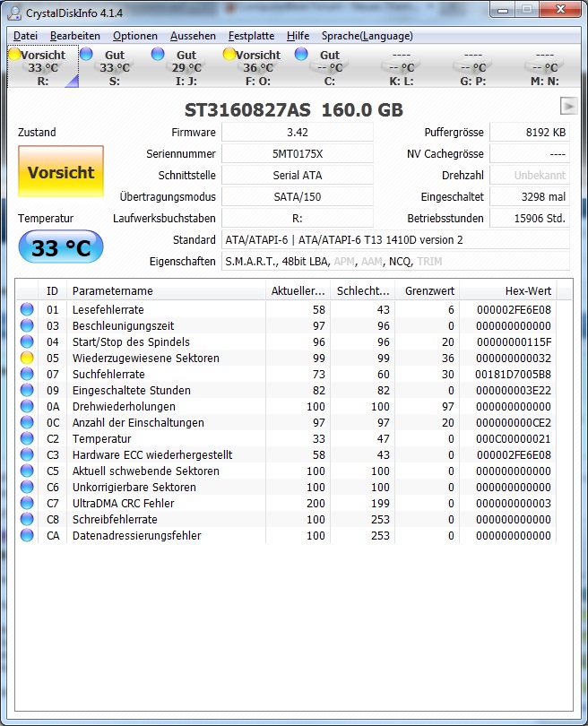
Task: Click status orb for Schreibfehlerrate row
Action: tap(27, 519)
